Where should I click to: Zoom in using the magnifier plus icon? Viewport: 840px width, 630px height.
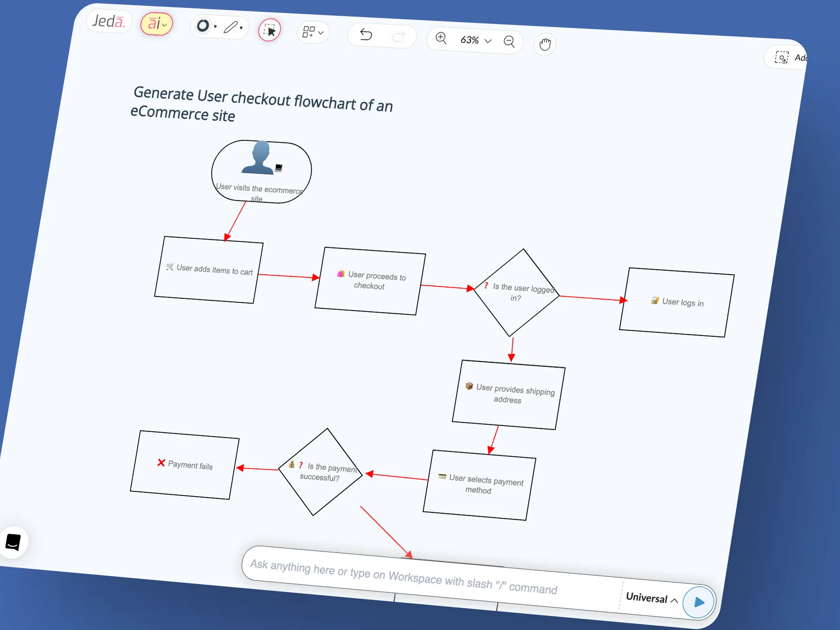click(x=441, y=38)
